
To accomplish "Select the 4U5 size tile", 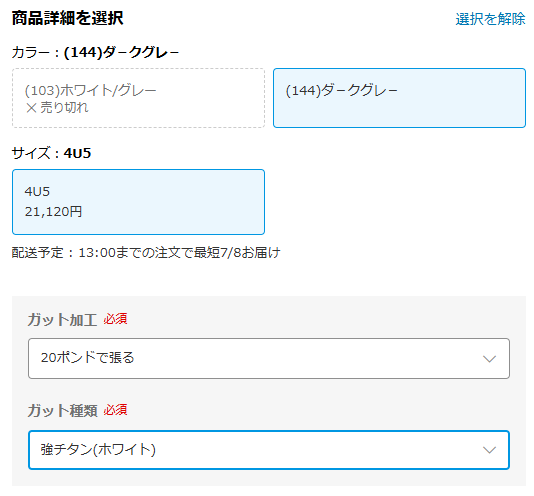I will click(x=138, y=202).
